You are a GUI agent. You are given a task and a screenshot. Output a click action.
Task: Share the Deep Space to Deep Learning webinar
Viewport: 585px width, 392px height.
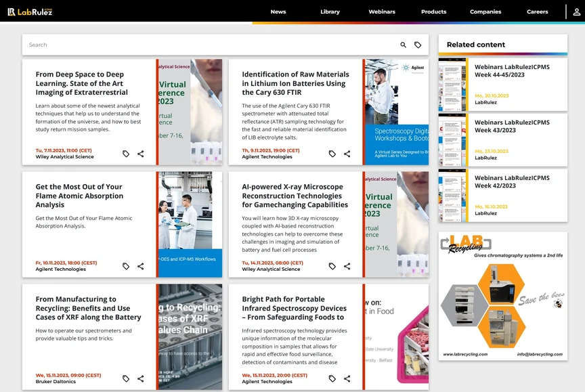coord(141,154)
